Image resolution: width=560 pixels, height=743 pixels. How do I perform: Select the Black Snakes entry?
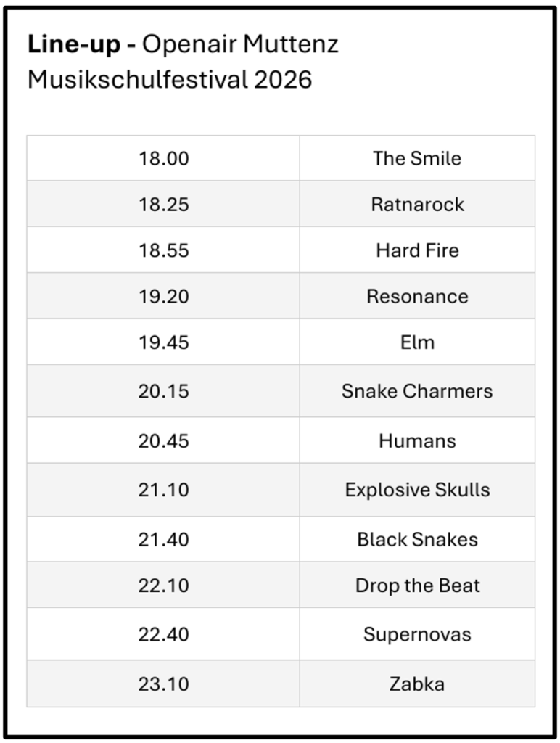coord(417,539)
